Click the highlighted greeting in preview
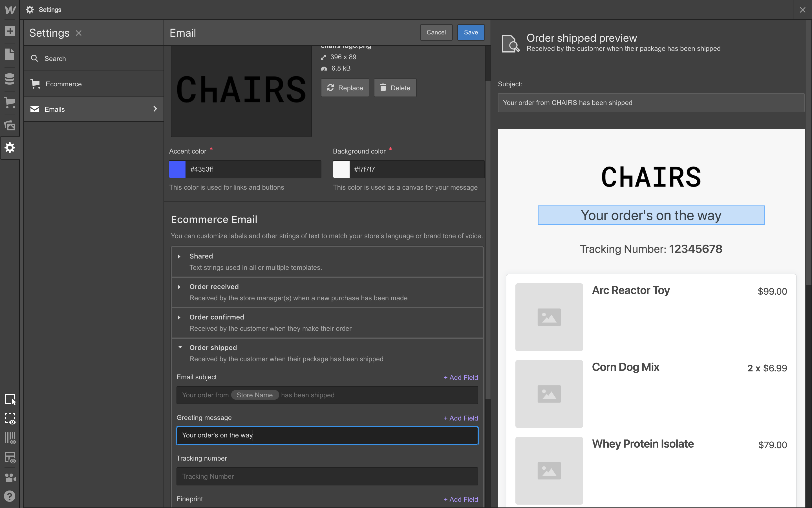The height and width of the screenshot is (508, 812). coord(651,215)
